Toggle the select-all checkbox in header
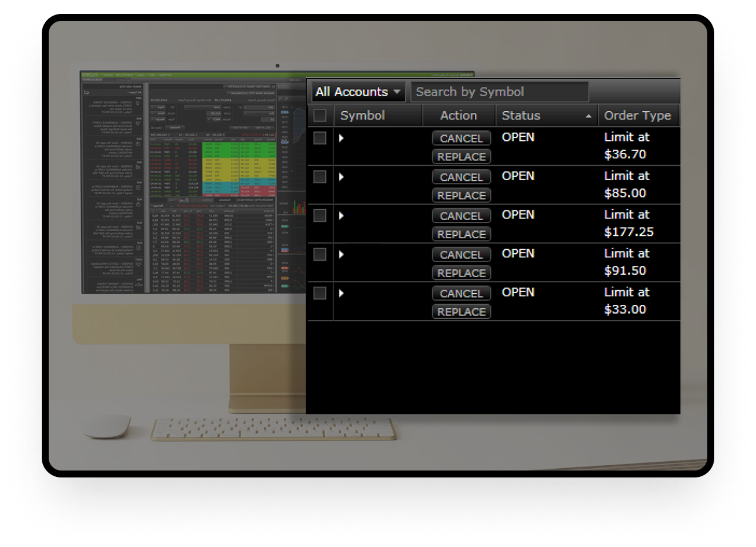756x547 pixels. coord(319,115)
